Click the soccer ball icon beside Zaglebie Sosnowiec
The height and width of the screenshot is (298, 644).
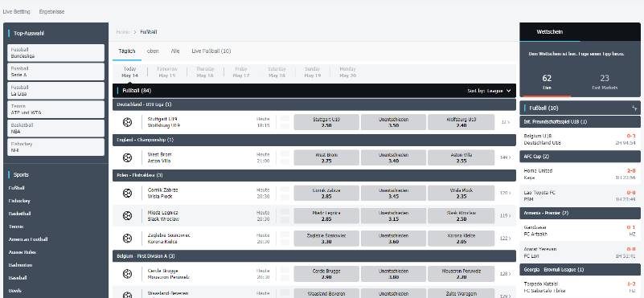click(x=127, y=238)
